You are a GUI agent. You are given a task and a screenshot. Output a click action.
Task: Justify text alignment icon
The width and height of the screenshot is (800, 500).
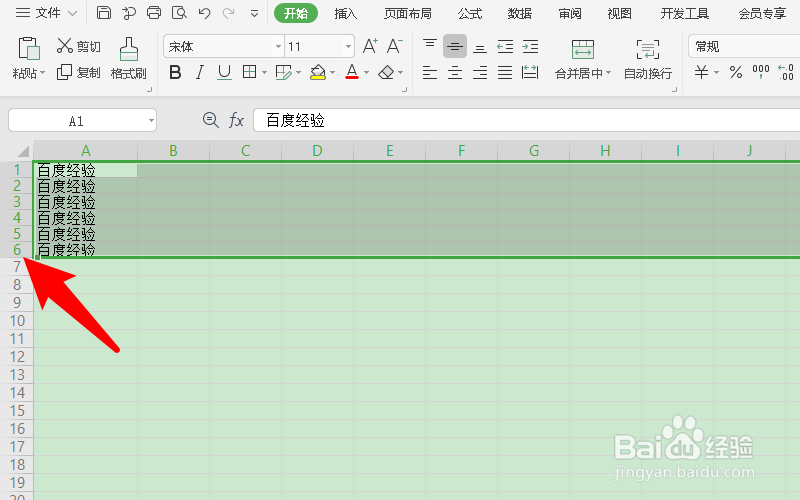[505, 73]
